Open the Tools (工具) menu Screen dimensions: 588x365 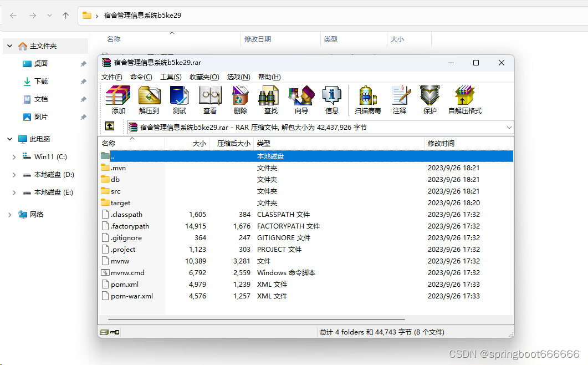pyautogui.click(x=171, y=77)
